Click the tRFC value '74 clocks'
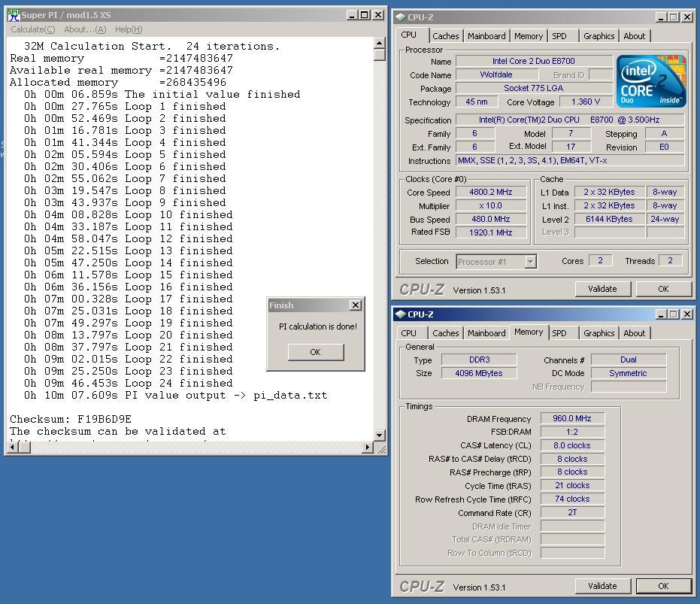 [572, 499]
